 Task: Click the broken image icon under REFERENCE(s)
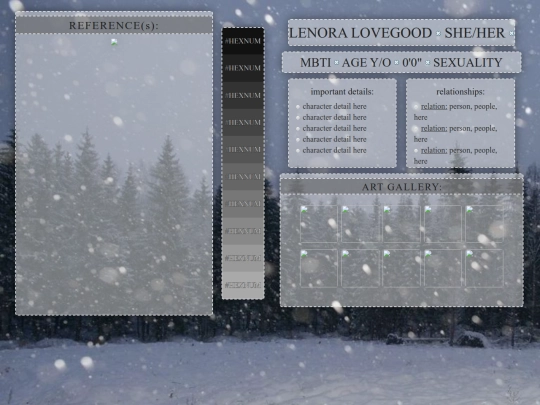tap(114, 42)
